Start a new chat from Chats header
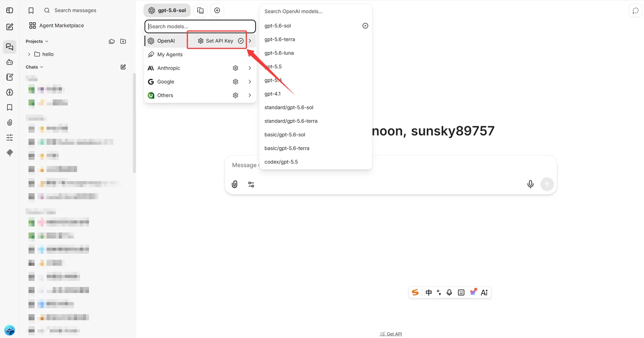Image resolution: width=644 pixels, height=338 pixels. coord(123,67)
